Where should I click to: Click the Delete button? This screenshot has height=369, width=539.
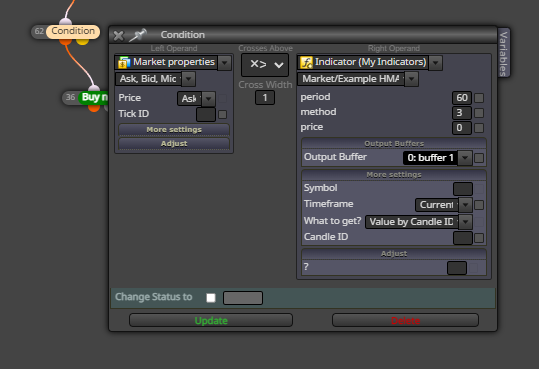[405, 321]
